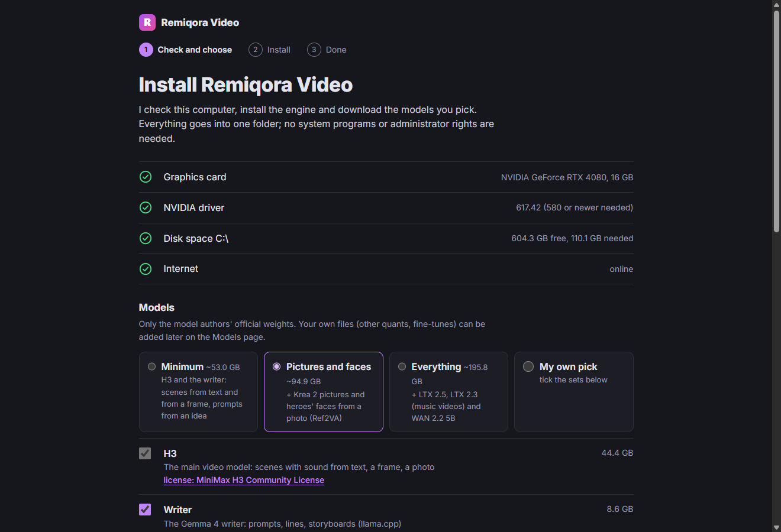Click the Graphics card green check icon

pos(146,177)
